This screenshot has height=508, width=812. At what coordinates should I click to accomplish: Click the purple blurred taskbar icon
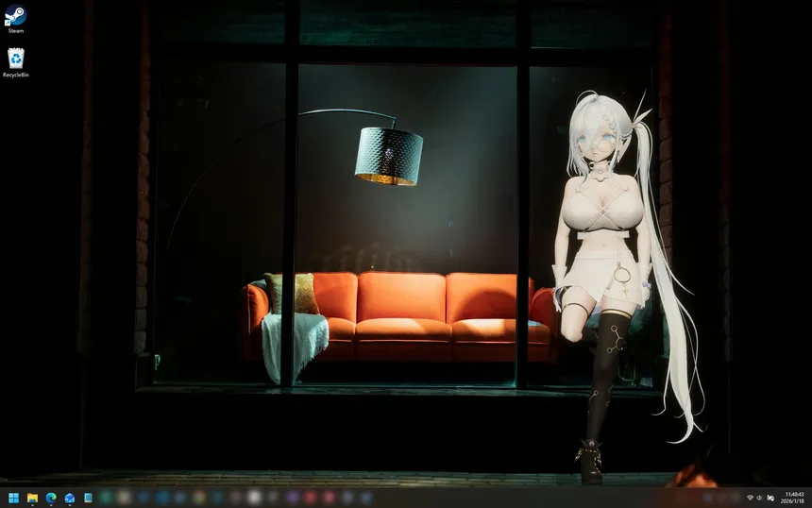(x=292, y=498)
